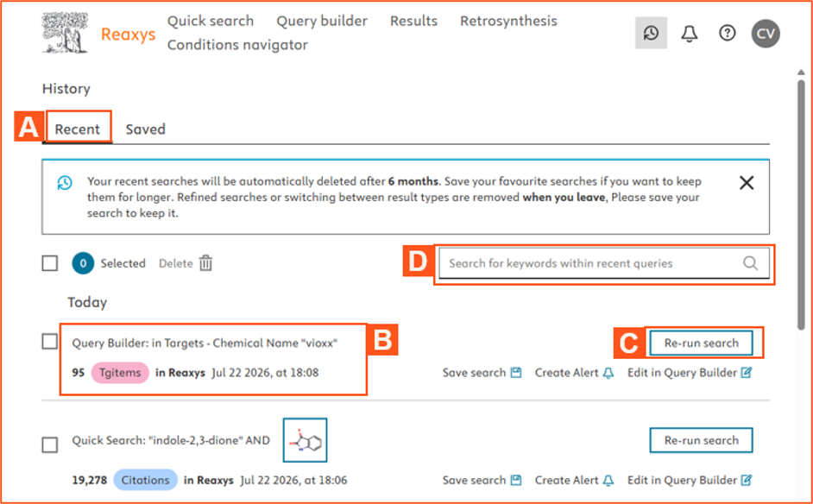
Task: Open Query builder page
Action: coord(322,21)
